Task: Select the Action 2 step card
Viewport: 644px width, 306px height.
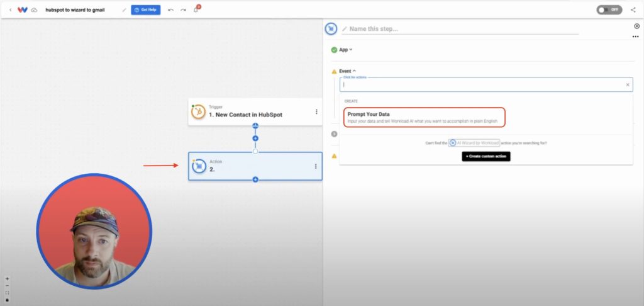Action: 255,166
